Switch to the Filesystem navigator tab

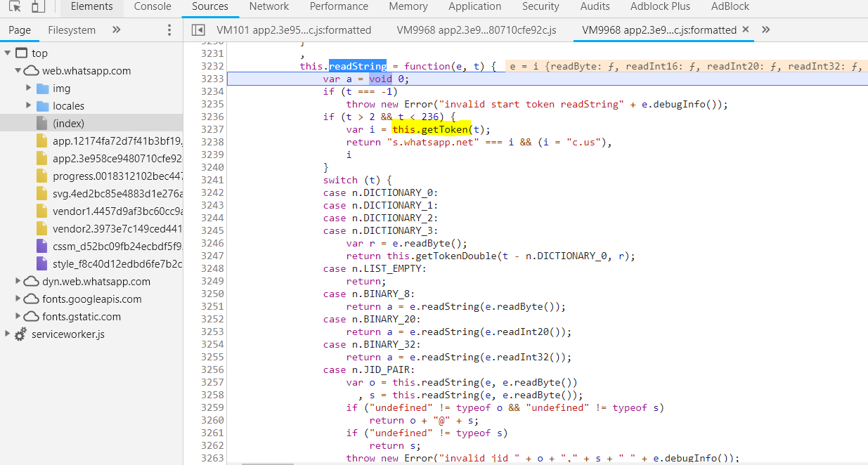pos(72,30)
